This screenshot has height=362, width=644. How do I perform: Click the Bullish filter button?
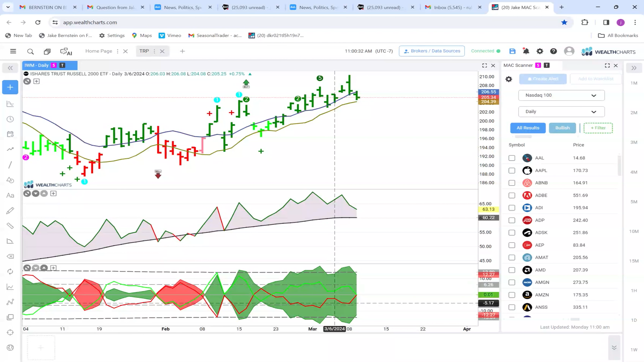[562, 128]
